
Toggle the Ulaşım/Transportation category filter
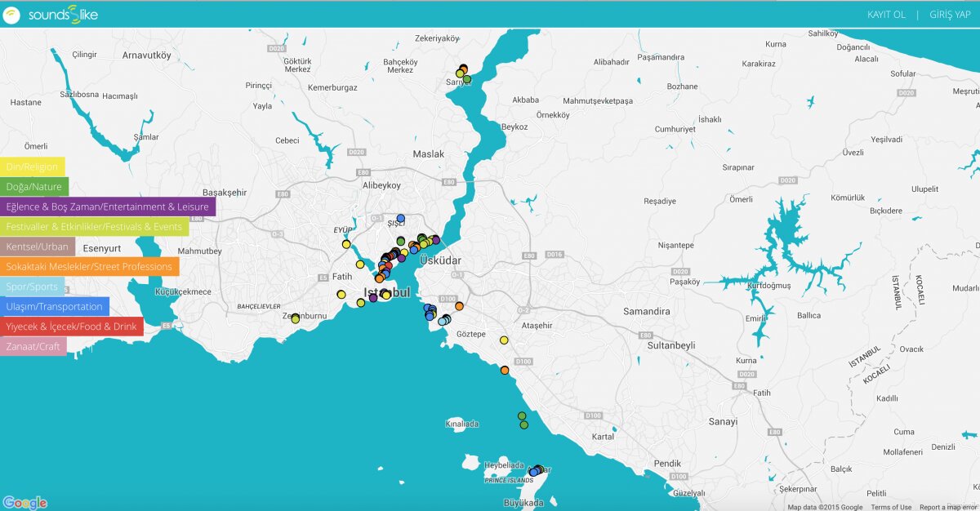tap(55, 307)
